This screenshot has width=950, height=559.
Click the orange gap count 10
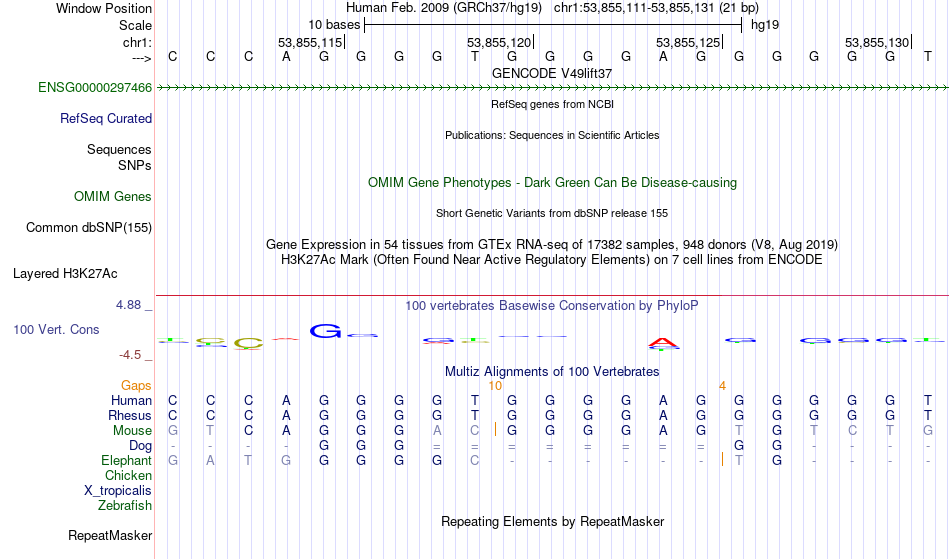click(x=495, y=386)
